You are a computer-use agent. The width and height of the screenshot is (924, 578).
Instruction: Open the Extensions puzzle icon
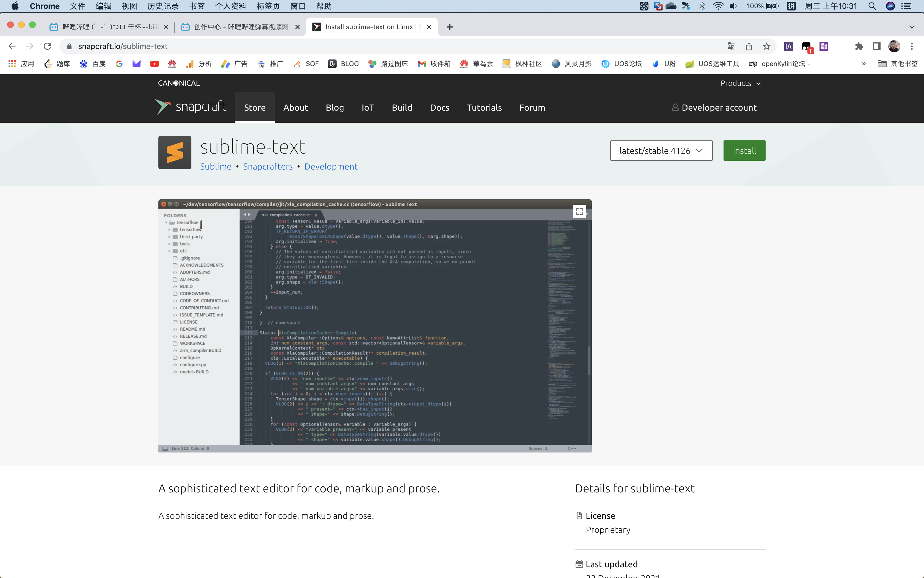coord(859,46)
